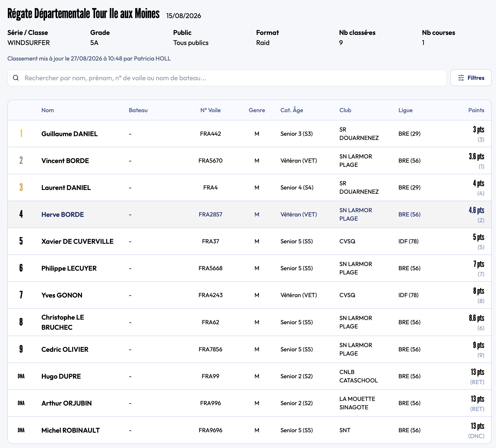The height and width of the screenshot is (448, 496).
Task: Click the DNA badge for Arthur ORJUBIN
Action: pos(21,403)
